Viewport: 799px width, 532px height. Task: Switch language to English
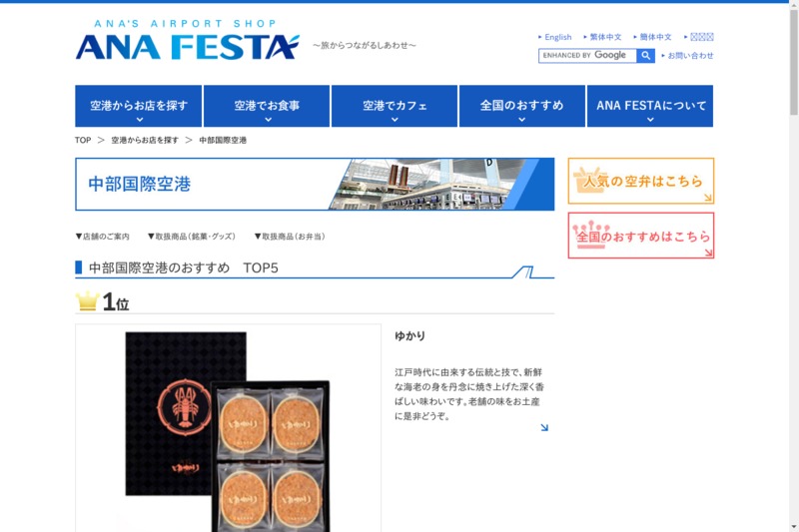pyautogui.click(x=555, y=37)
